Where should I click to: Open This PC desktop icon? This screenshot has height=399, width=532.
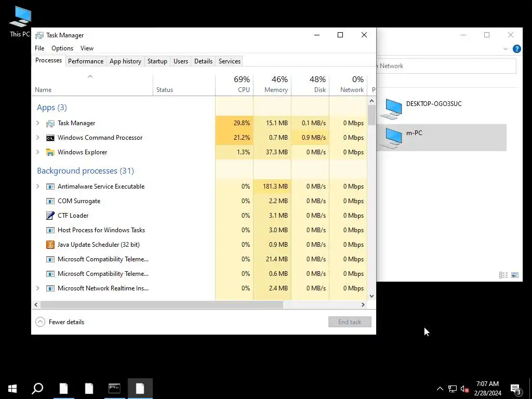tap(20, 21)
